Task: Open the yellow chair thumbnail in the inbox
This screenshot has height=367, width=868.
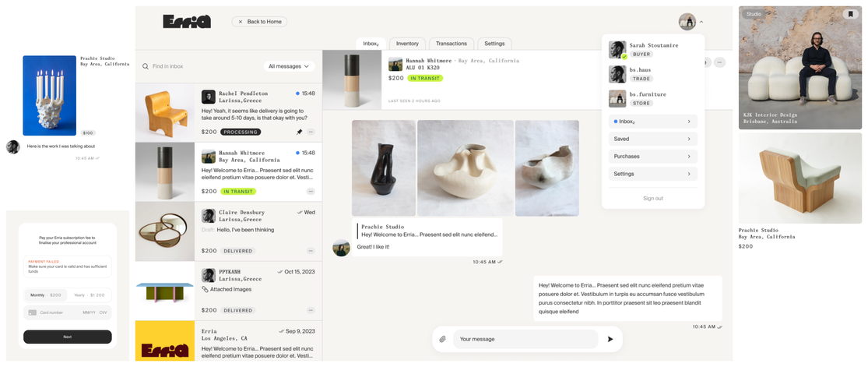Action: click(165, 113)
